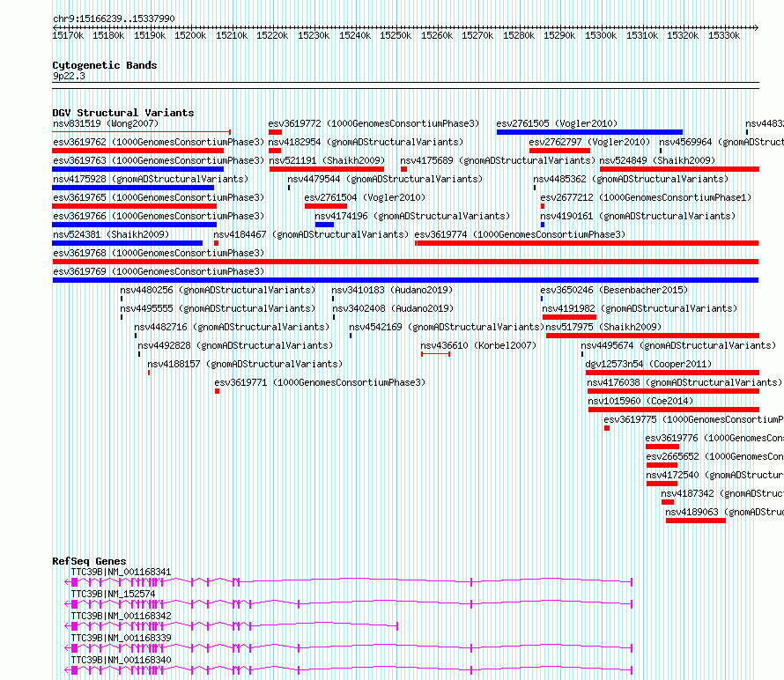Click TTC39B|NM_001168342 transcript label
This screenshot has width=784, height=680.
[x=121, y=616]
